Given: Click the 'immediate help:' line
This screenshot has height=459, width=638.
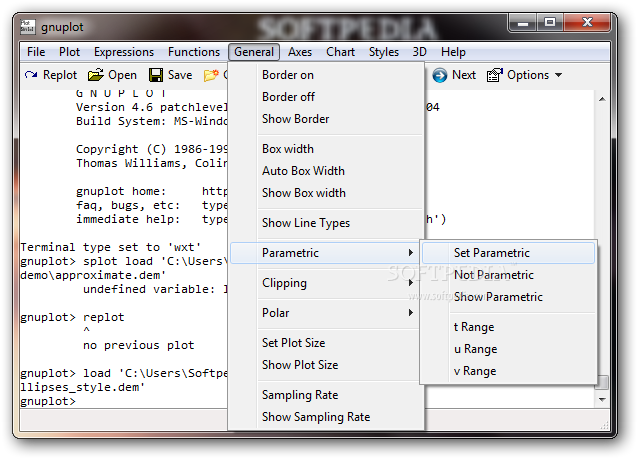Looking at the screenshot, I should [128, 219].
